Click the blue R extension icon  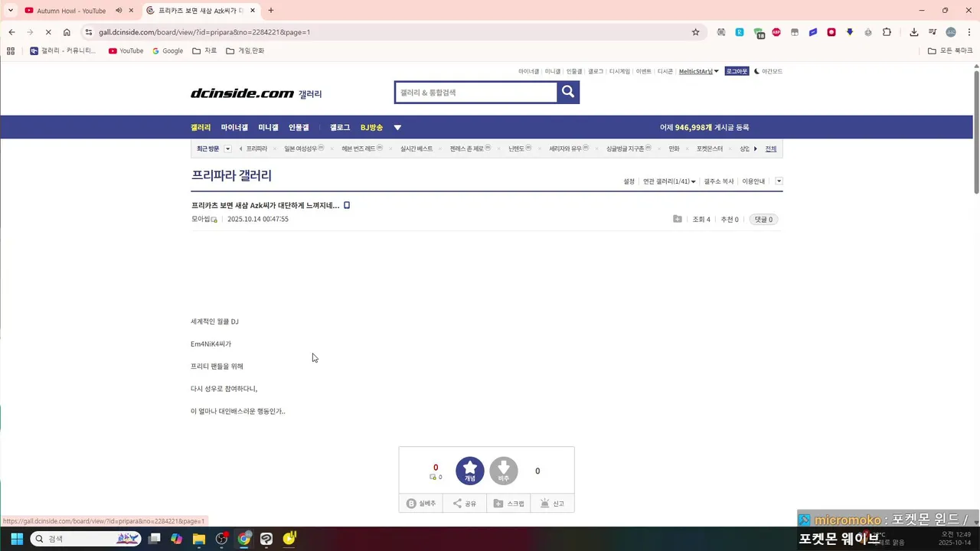pos(740,32)
